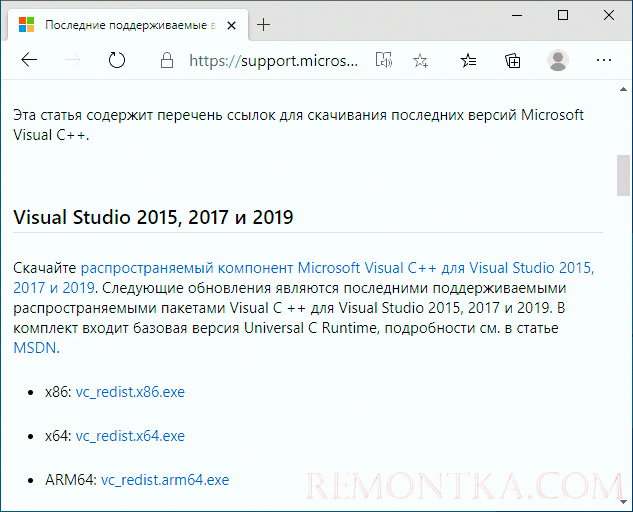Click the vertical scrollbar thumb
Image resolution: width=633 pixels, height=512 pixels.
[623, 175]
